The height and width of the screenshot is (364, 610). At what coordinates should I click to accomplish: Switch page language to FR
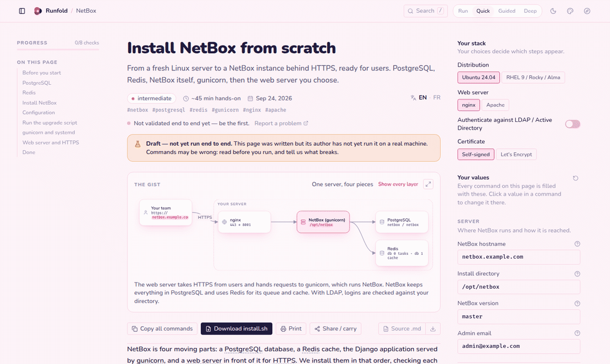pos(437,98)
